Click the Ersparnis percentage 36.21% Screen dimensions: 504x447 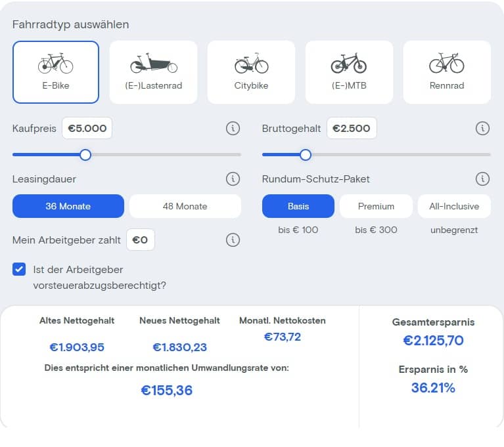pyautogui.click(x=433, y=387)
